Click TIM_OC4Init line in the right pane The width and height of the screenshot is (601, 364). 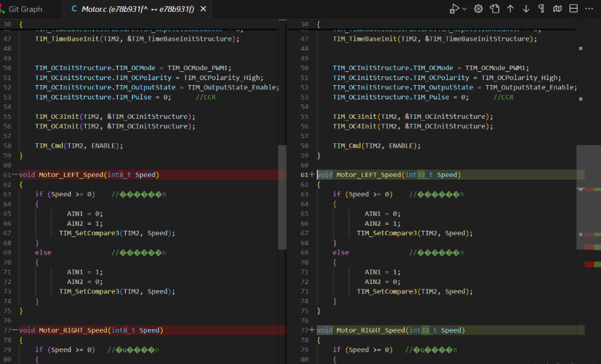coord(413,126)
